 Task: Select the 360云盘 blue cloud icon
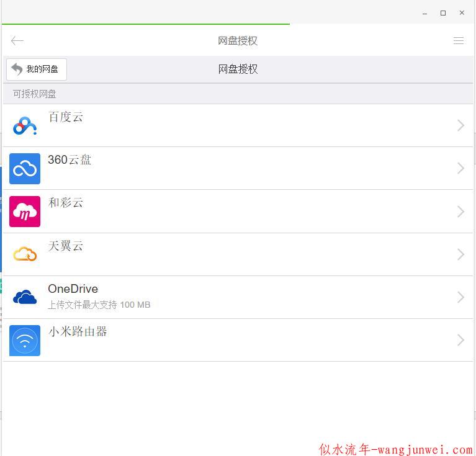(x=25, y=169)
